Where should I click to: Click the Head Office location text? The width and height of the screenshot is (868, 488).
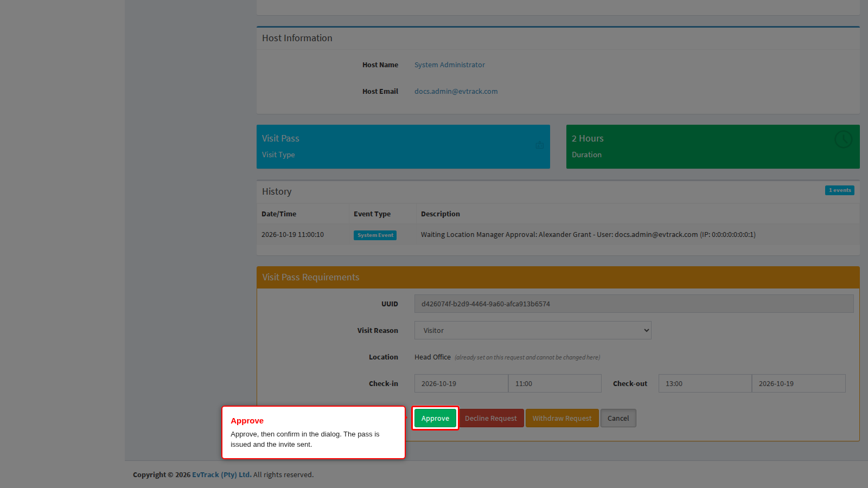(432, 357)
